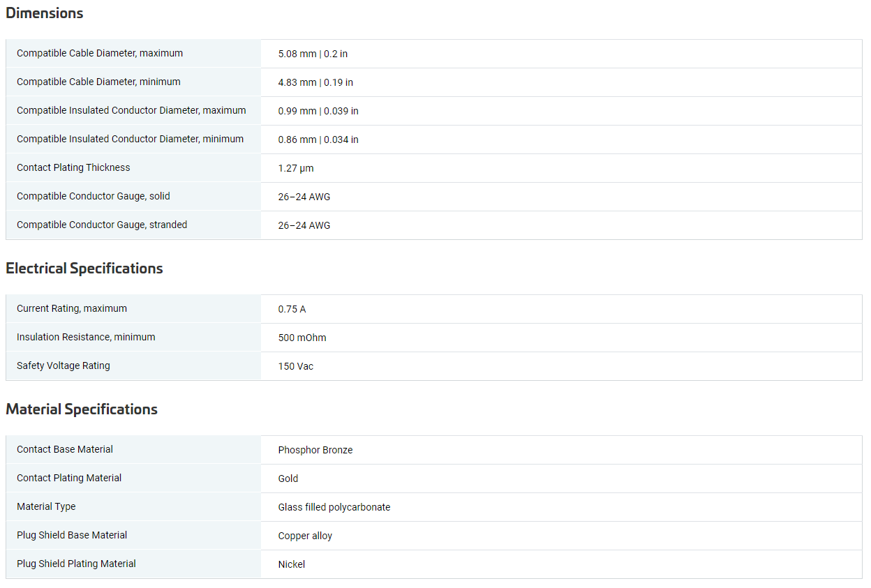This screenshot has width=871, height=588.
Task: Select the Compatible Cable Diameter, minimum label
Action: tap(98, 82)
